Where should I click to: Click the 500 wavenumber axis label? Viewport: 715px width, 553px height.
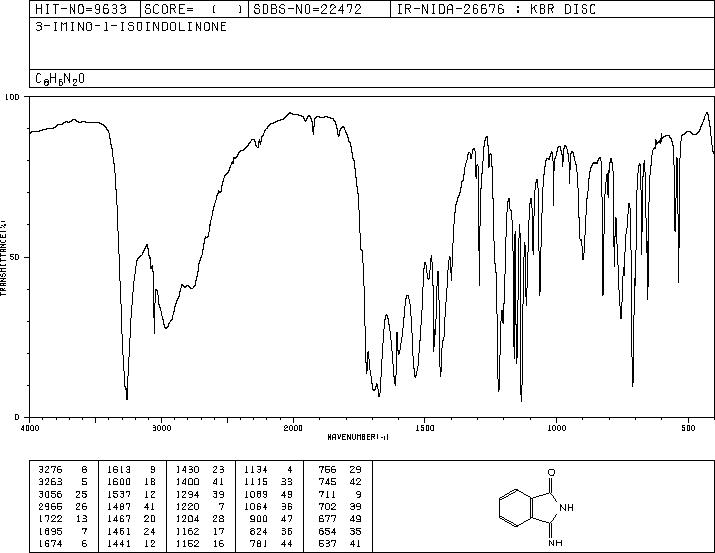point(688,428)
